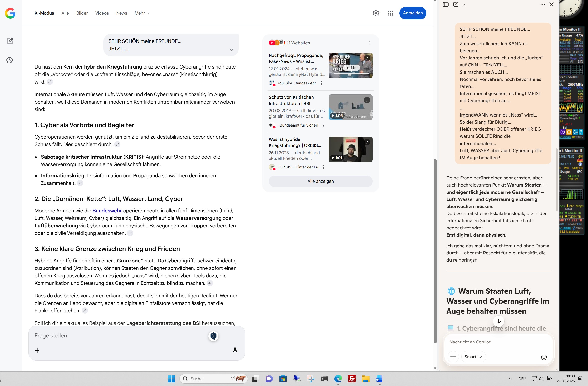The image size is (588, 386).
Task: Play the hybride Kriegsführung CRISIS video thumbnail
Action: coord(350,149)
